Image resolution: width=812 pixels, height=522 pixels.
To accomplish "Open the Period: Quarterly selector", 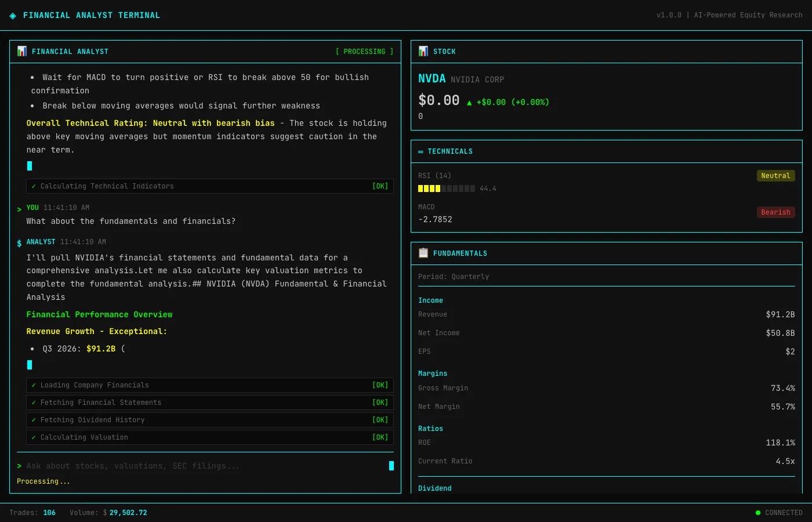I will click(453, 277).
